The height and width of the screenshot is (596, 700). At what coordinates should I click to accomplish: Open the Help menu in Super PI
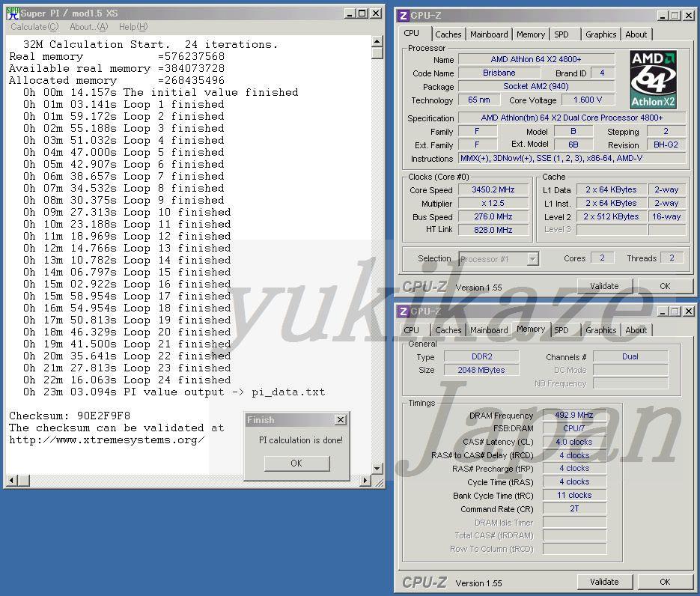tap(133, 27)
